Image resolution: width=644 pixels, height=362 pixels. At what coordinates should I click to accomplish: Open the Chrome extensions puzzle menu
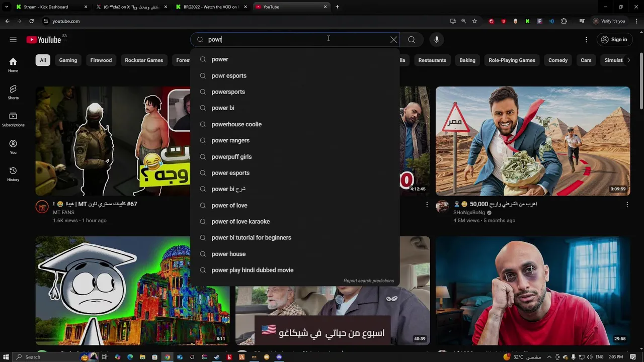coord(564,21)
